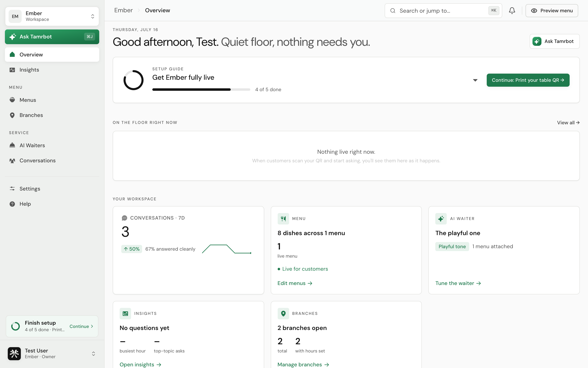Click the Insights card image icon
The width and height of the screenshot is (588, 368).
(x=125, y=313)
